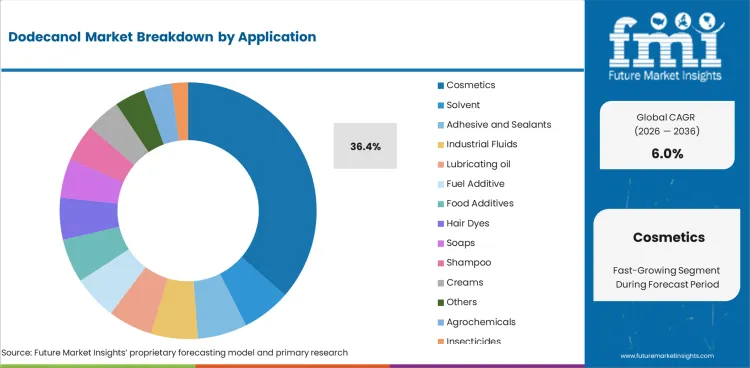This screenshot has height=368, width=750.
Task: Click the Dodecanol Market Breakdown by Application title
Action: [x=162, y=37]
